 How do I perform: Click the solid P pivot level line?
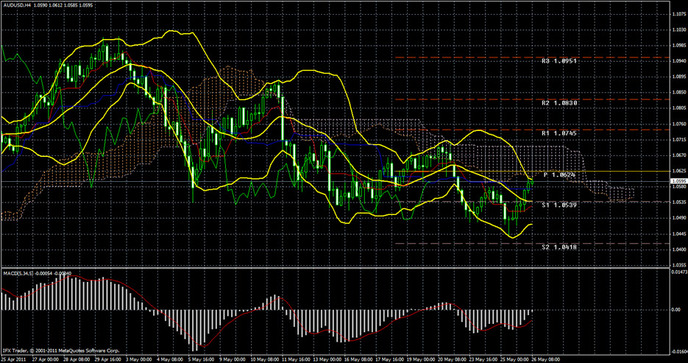pos(532,171)
